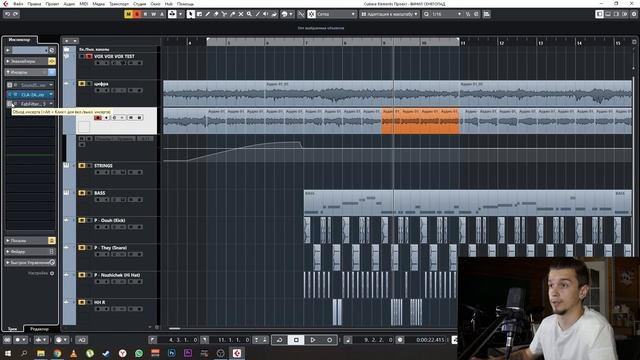Image resolution: width=640 pixels, height=360 pixels.
Task: Click the Record button in transport
Action: [329, 340]
